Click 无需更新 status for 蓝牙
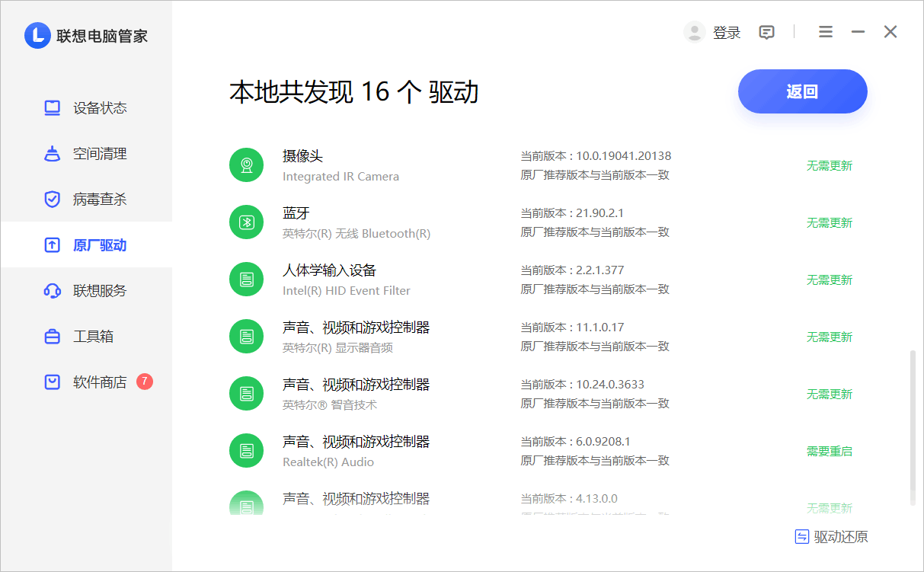924x572 pixels. [x=830, y=223]
